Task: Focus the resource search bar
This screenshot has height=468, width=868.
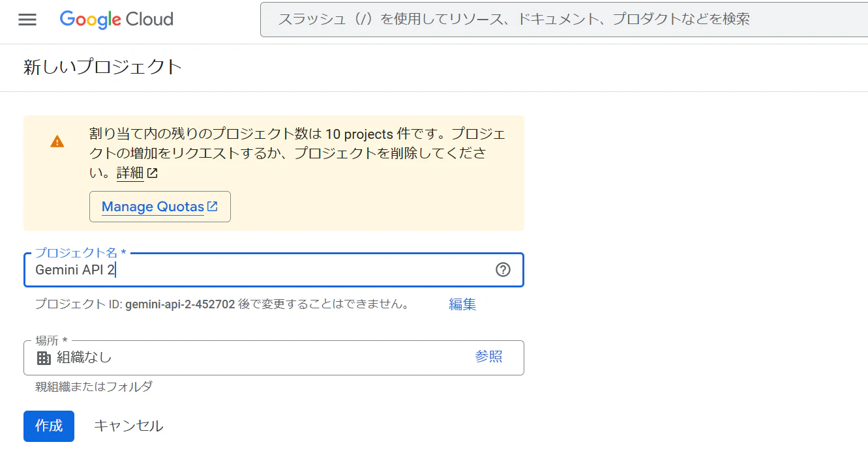Action: click(x=564, y=20)
